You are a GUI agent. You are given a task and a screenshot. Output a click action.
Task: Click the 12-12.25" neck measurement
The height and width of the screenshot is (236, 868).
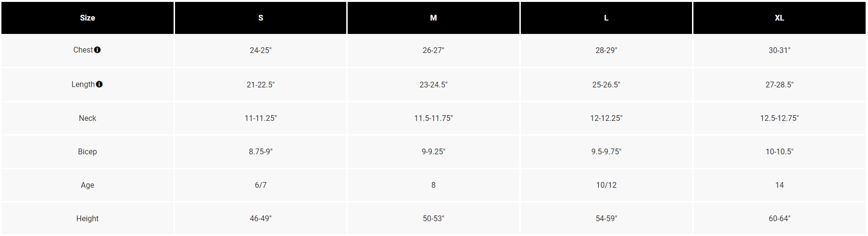pos(606,118)
